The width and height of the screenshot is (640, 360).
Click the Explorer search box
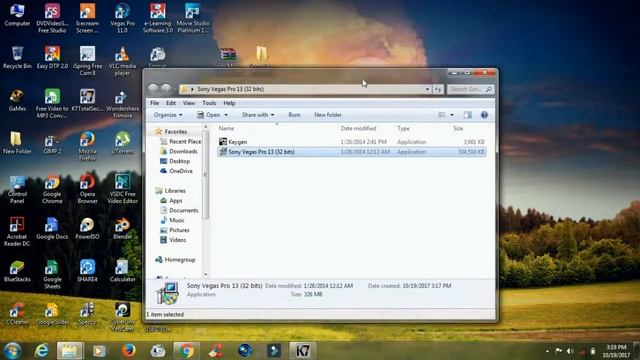471,89
